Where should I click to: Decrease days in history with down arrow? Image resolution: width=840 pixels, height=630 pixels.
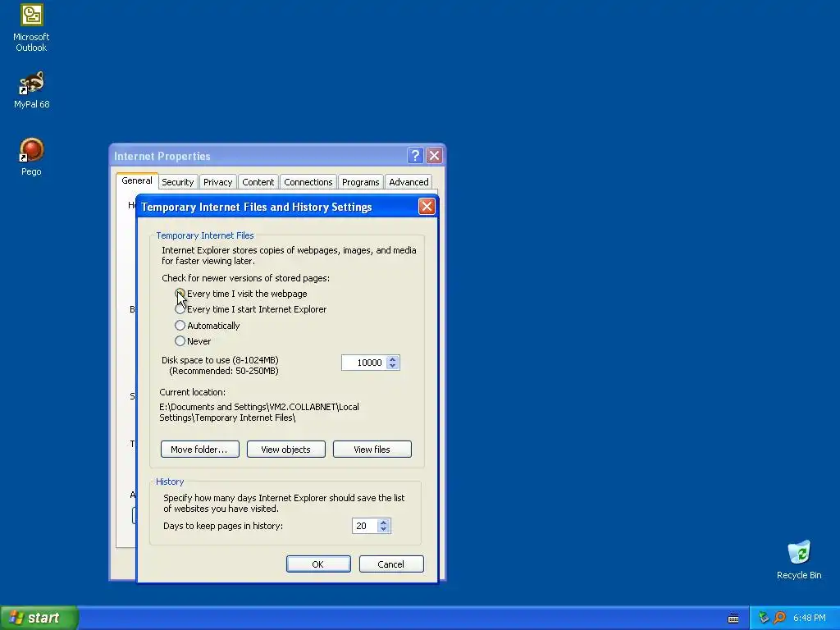coord(383,529)
